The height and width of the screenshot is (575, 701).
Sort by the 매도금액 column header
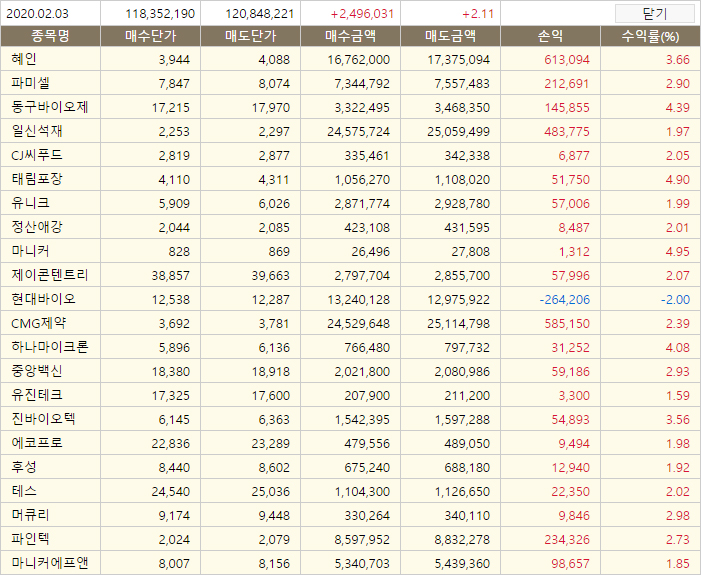pyautogui.click(x=451, y=36)
